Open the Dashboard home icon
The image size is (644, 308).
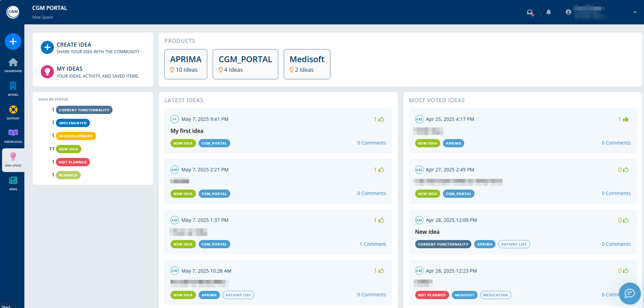point(13,65)
